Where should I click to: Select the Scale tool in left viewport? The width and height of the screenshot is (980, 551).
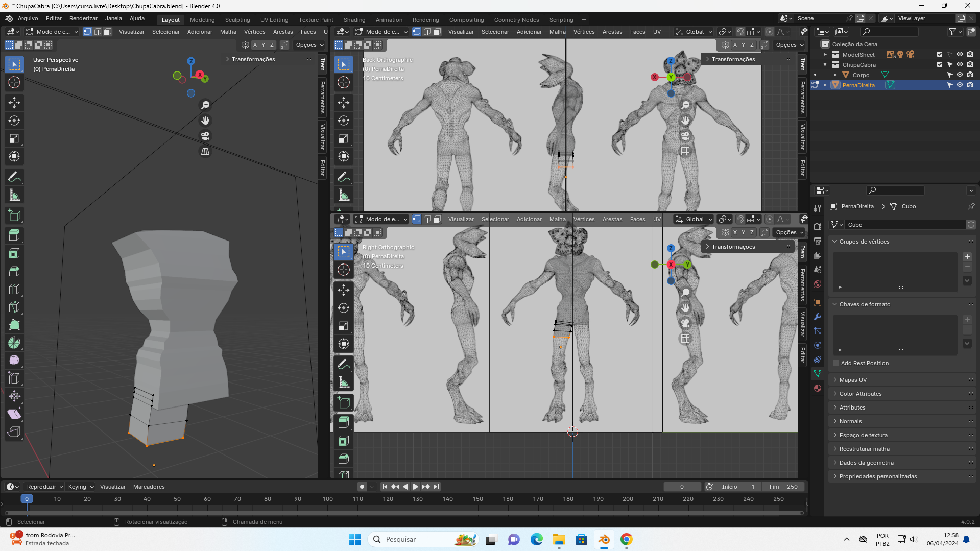click(14, 138)
